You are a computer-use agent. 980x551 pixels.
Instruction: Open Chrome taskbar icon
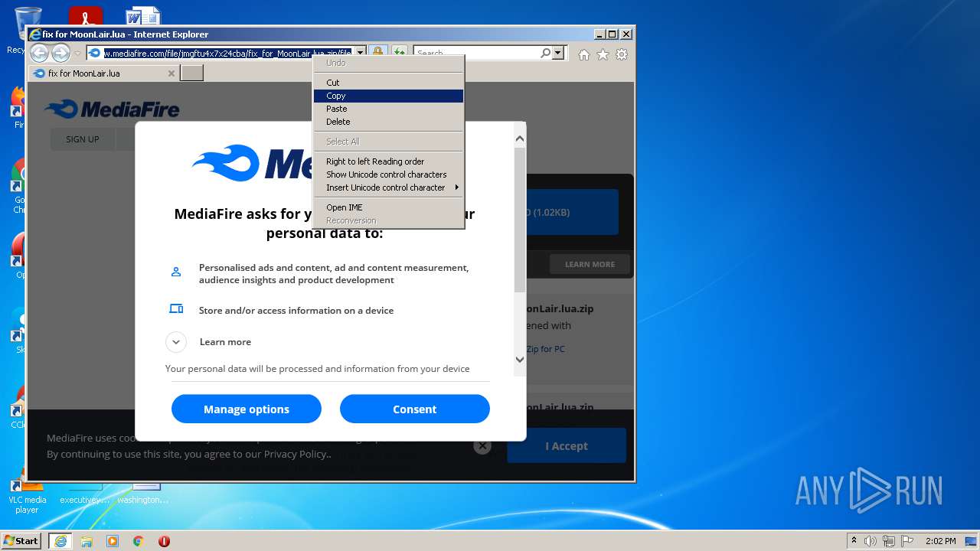tap(139, 540)
